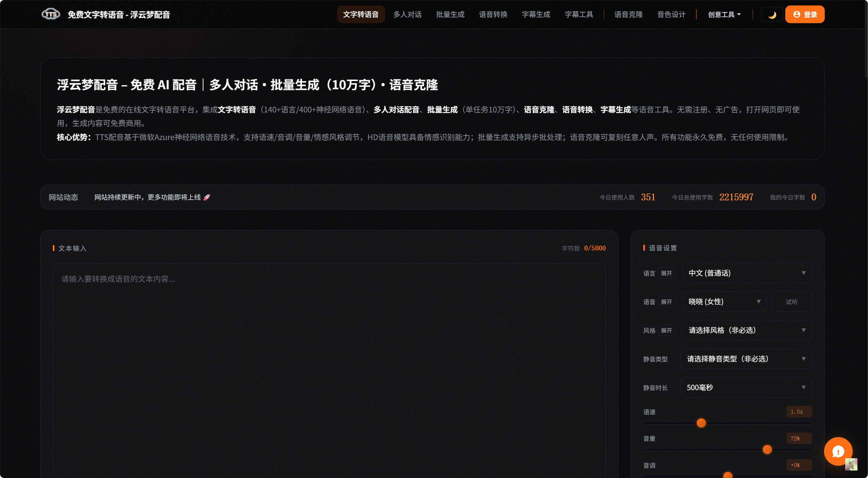Open the 500毫秒 silence duration dropdown
Viewport: 868px width, 478px height.
coord(746,387)
